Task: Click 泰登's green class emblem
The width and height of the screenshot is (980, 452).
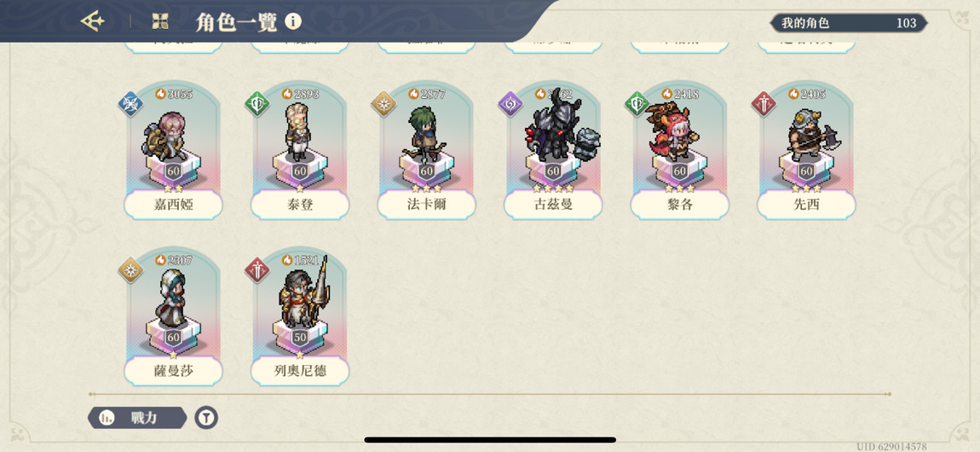Action: pyautogui.click(x=257, y=104)
